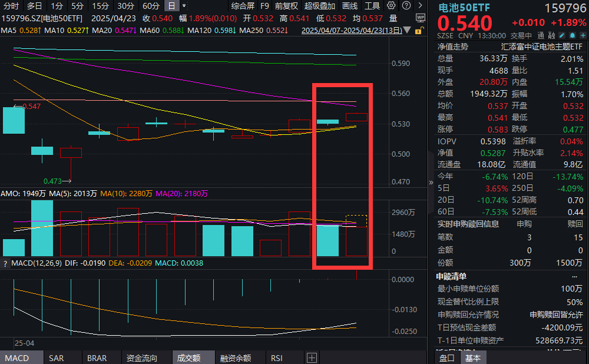589x364 pixels.
Task: Click the MACD indicator help question icon
Action: pyautogui.click(x=5, y=264)
